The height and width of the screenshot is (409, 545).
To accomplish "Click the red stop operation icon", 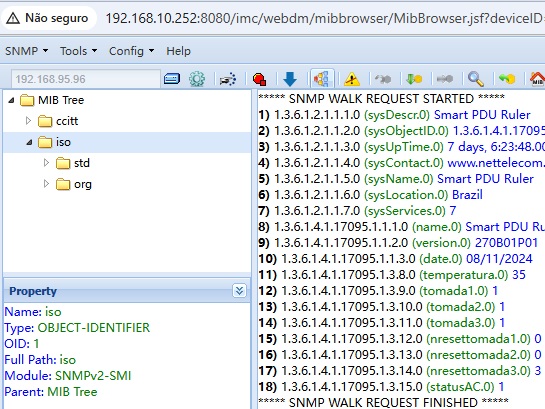I will pos(259,79).
